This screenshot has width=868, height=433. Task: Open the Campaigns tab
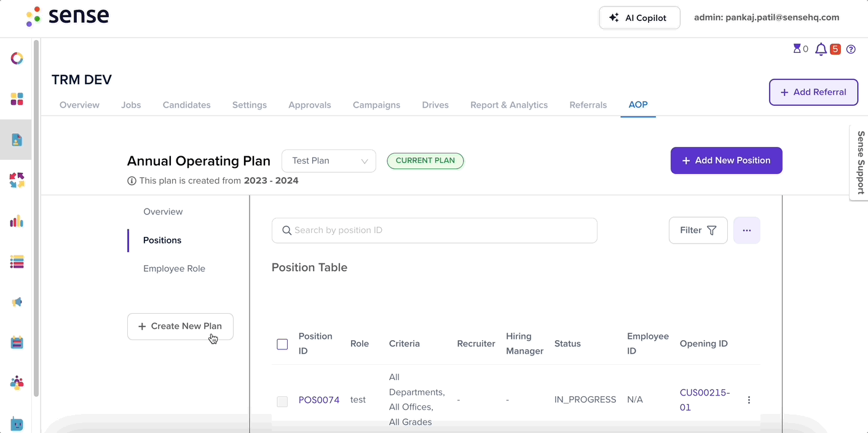(377, 105)
